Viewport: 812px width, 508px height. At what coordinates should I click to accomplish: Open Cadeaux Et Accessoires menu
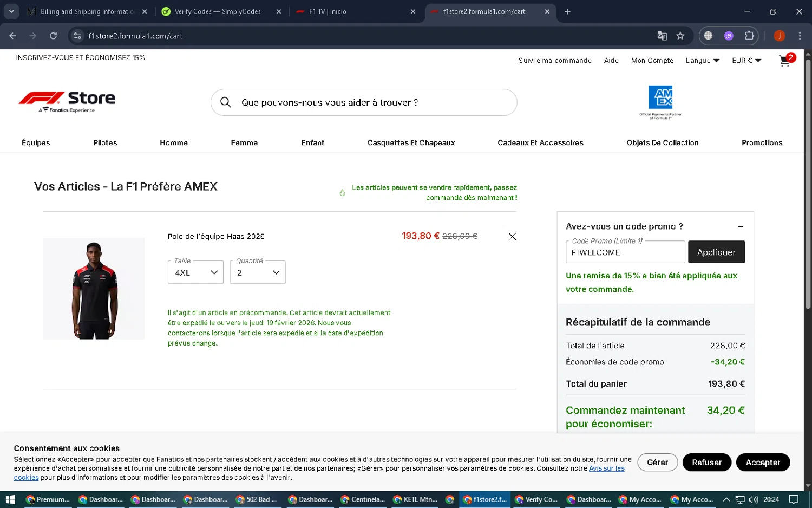540,142
